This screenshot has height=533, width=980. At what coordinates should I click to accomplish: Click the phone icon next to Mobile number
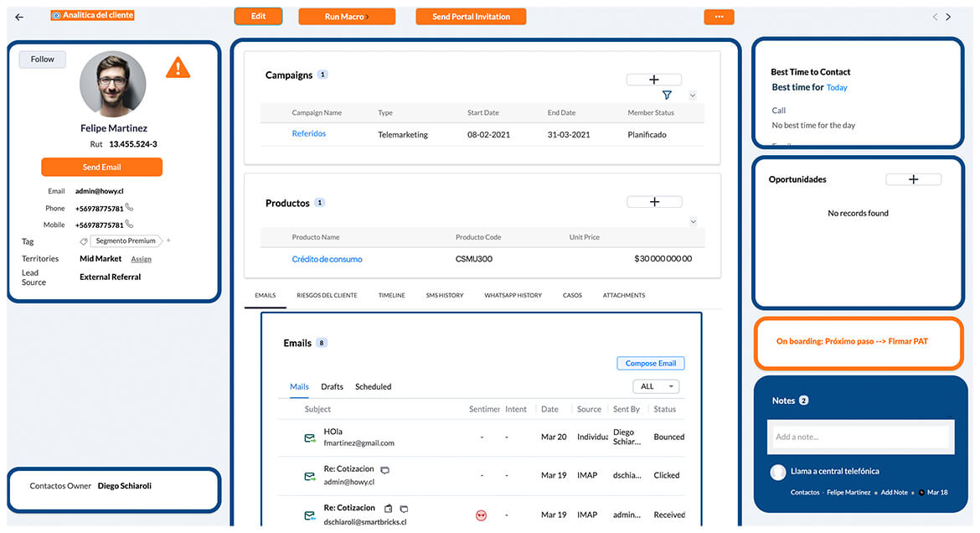(129, 223)
